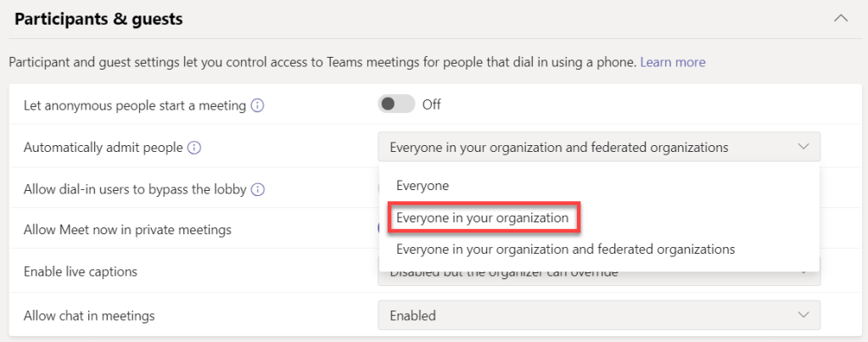868x342 pixels.
Task: Click Allow dial-in users to bypass lobby label
Action: coord(134,189)
